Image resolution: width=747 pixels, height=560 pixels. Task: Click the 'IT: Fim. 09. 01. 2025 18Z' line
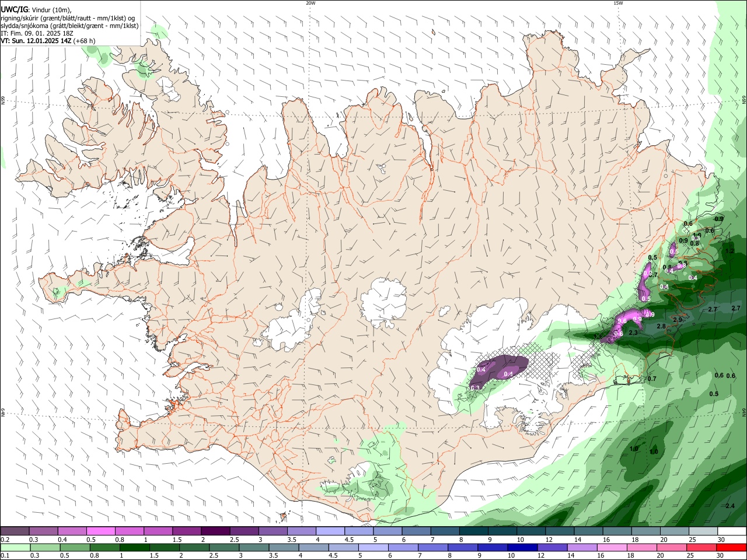37,33
